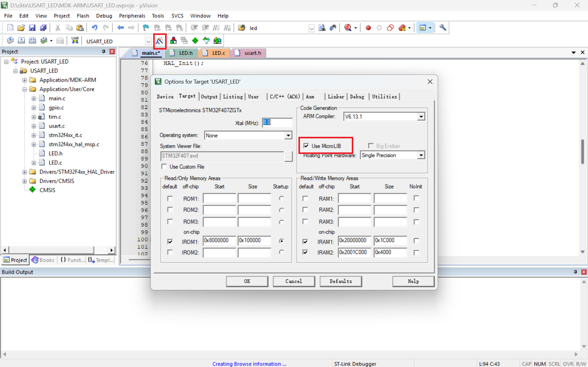Viewport: 588px width, 367px height.
Task: Click the Open file toolbar icon
Action: [x=21, y=28]
